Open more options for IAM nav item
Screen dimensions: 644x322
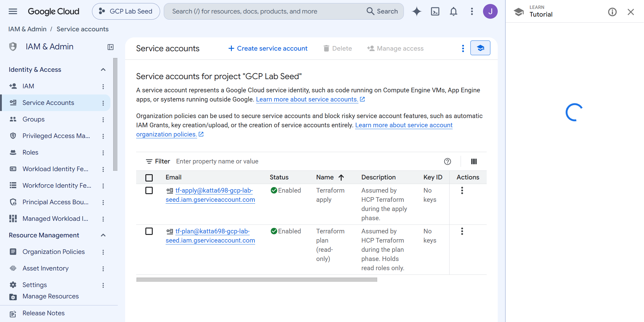click(103, 86)
